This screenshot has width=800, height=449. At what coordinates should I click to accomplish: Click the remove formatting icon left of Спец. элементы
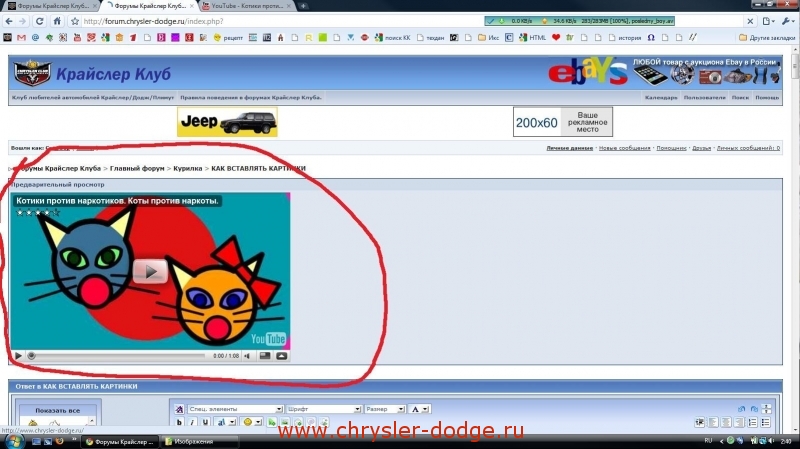(179, 409)
